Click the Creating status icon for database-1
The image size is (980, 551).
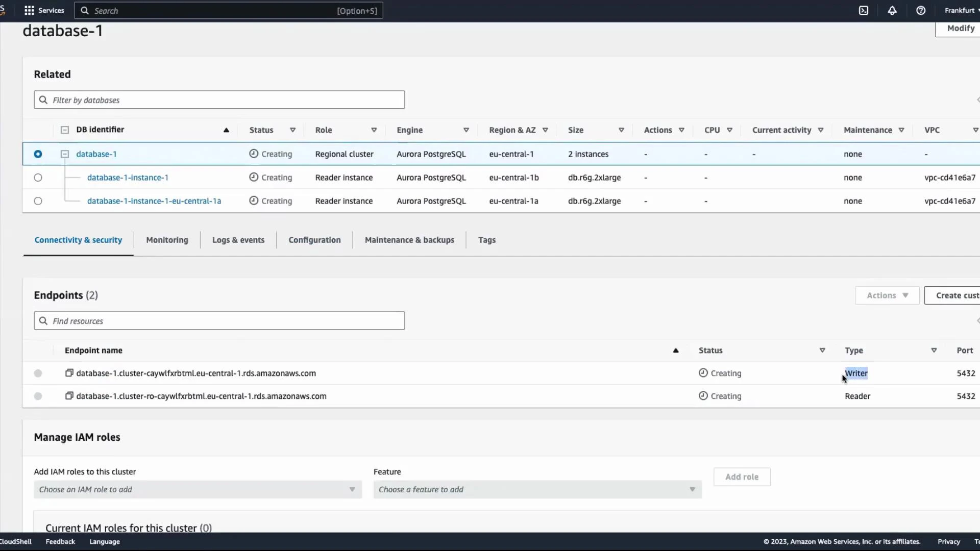254,154
